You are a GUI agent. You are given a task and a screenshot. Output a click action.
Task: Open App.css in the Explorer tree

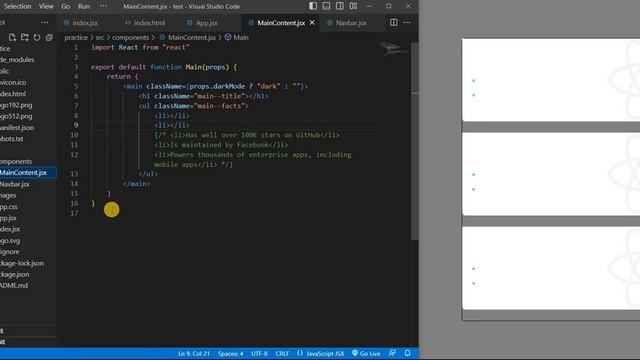(x=28, y=207)
